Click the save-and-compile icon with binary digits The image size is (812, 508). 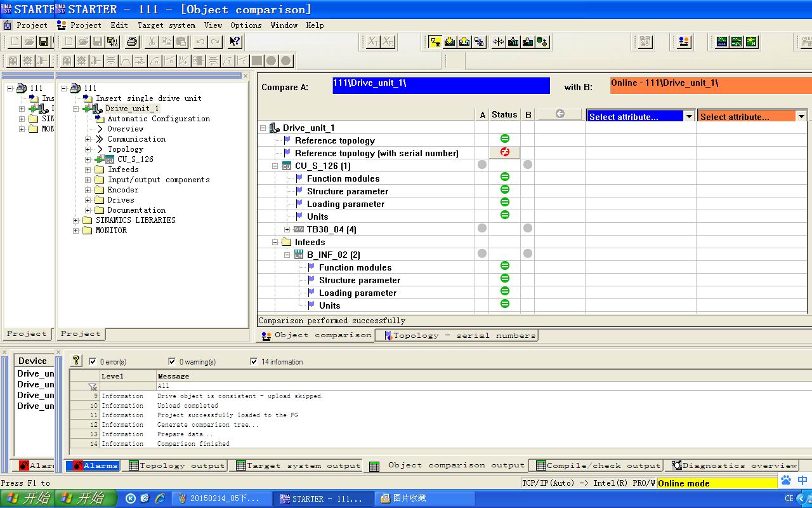(112, 42)
